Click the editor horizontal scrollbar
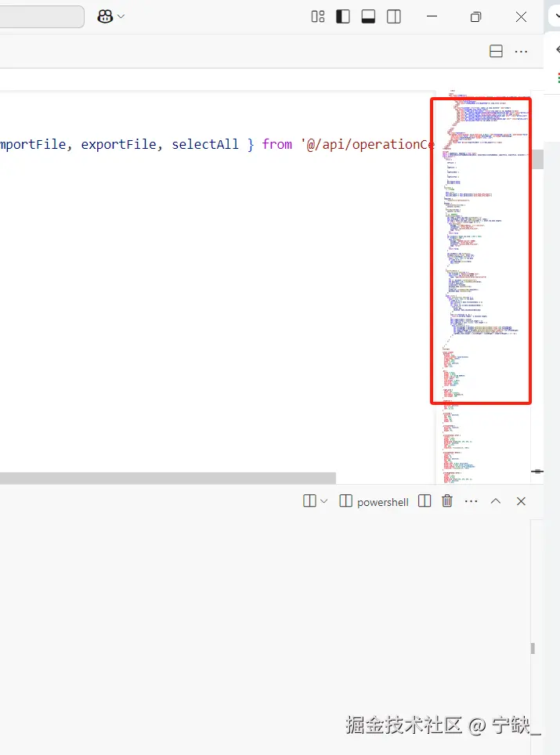This screenshot has width=560, height=755. tap(168, 478)
